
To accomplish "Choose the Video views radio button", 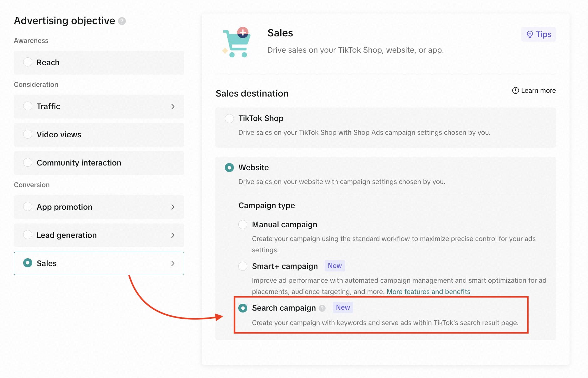I will (x=28, y=134).
